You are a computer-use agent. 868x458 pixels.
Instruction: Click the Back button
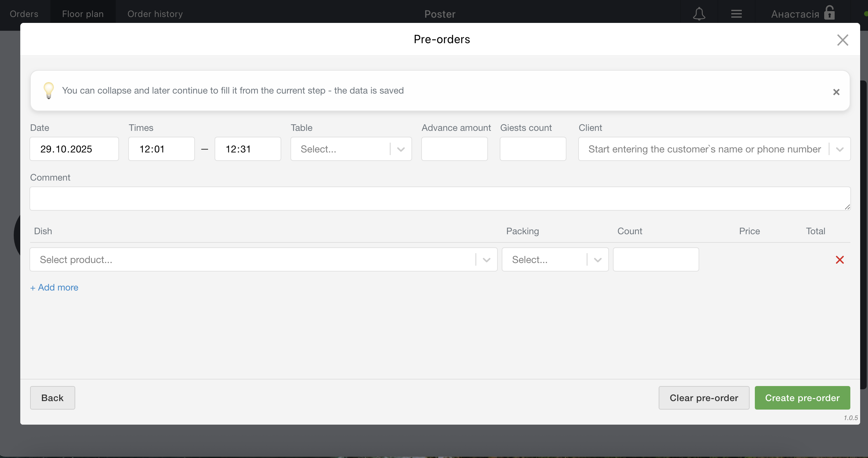pyautogui.click(x=52, y=398)
